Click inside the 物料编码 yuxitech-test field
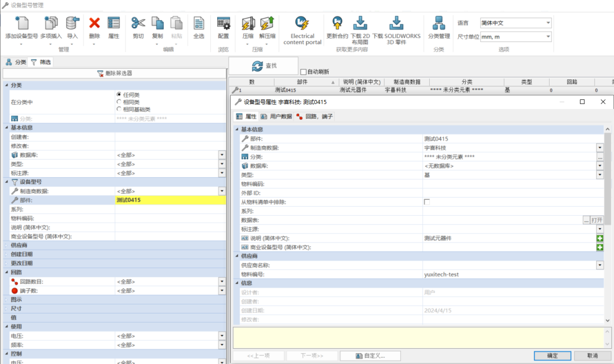 point(500,274)
